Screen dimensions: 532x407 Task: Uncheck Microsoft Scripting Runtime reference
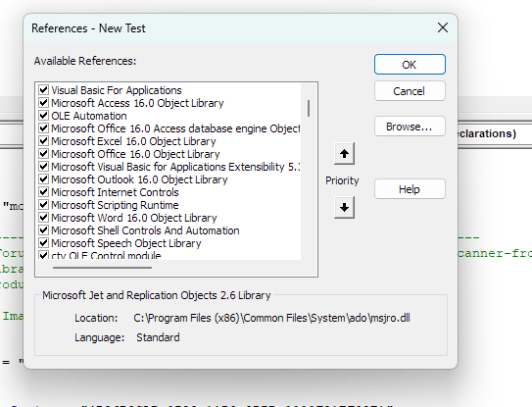pyautogui.click(x=43, y=205)
